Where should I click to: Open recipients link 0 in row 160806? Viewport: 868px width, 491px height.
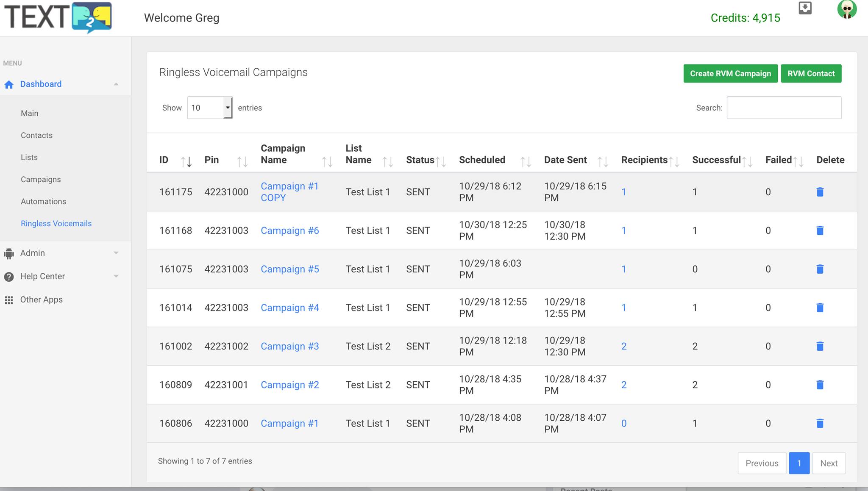[624, 423]
